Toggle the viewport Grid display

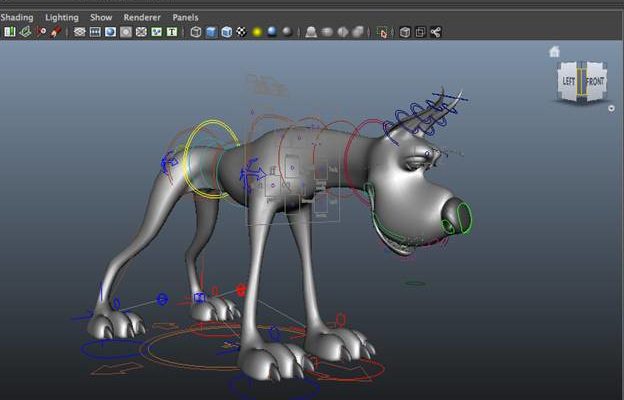[x=80, y=32]
